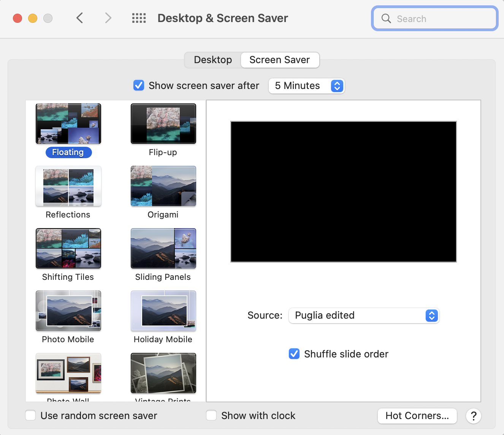The image size is (504, 435).
Task: Select the Holiday Mobile screen saver thumbnail
Action: click(x=163, y=311)
